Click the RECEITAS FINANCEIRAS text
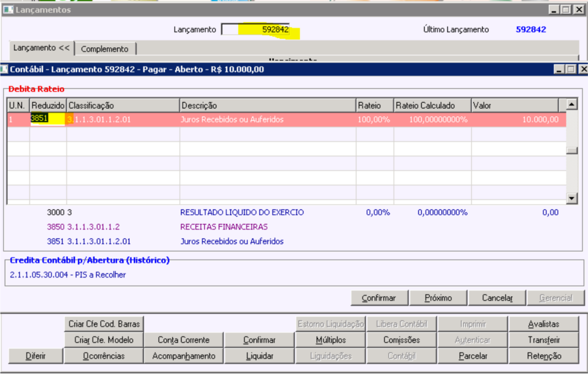588x375 pixels. coord(224,227)
